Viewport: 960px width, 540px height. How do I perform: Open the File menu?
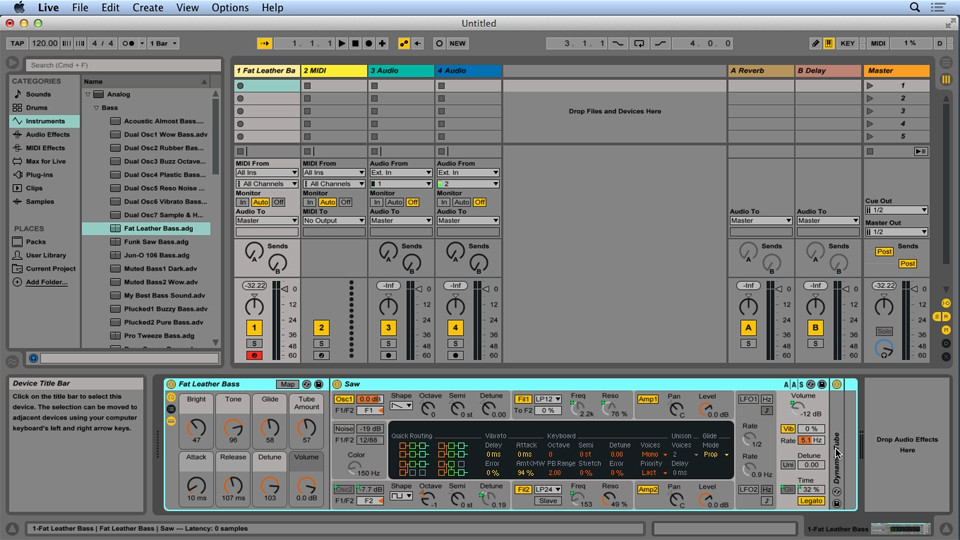click(80, 7)
